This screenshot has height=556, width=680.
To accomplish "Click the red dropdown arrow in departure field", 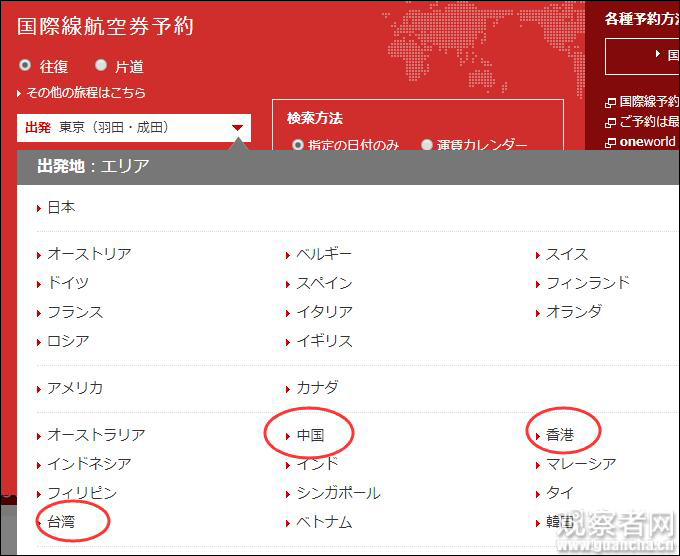I will 237,128.
